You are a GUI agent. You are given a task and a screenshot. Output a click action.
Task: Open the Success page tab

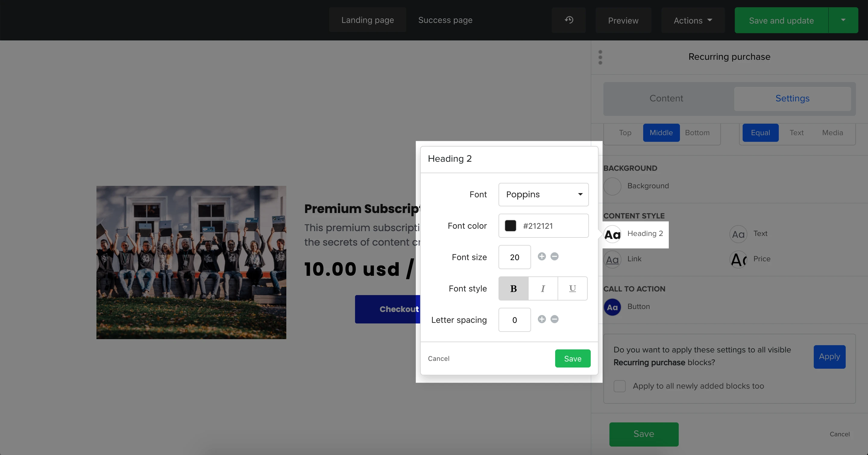445,20
